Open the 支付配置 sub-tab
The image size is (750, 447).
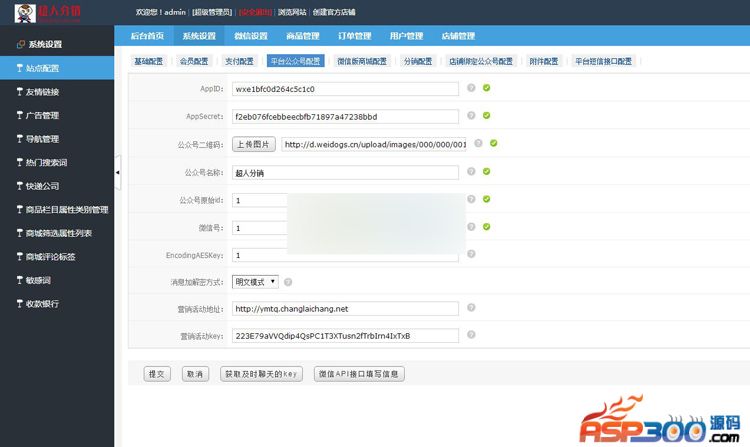pyautogui.click(x=239, y=61)
